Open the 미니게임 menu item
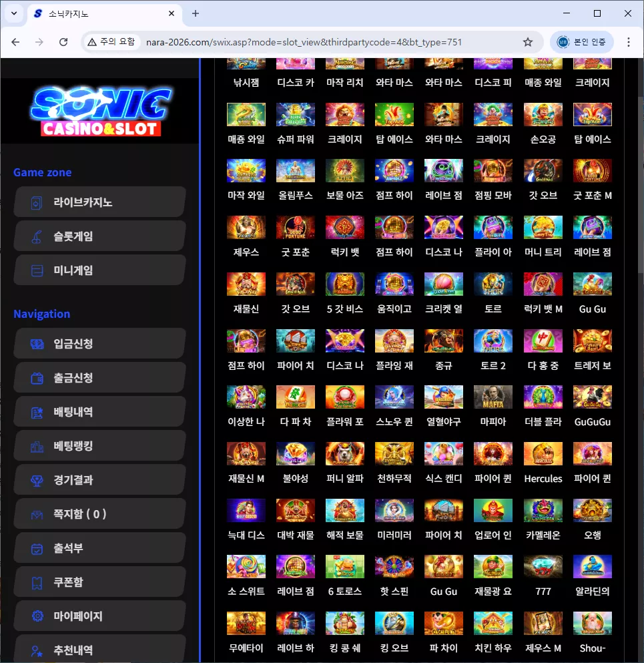The width and height of the screenshot is (644, 663). [99, 270]
